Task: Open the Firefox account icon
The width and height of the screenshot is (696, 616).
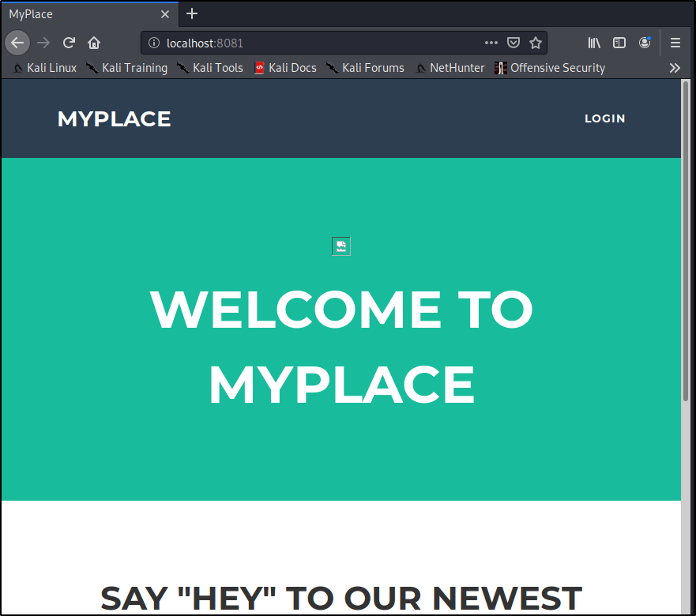Action: pyautogui.click(x=645, y=43)
